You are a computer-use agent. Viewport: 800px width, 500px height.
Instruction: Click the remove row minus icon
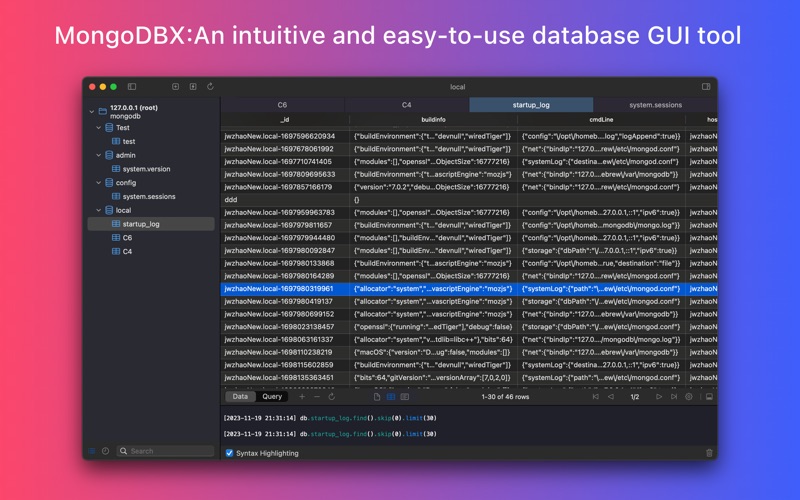317,397
